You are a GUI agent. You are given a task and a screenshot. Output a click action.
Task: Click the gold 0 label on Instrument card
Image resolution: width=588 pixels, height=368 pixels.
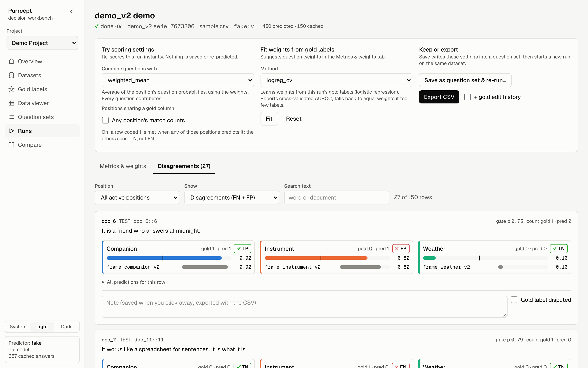coord(365,248)
